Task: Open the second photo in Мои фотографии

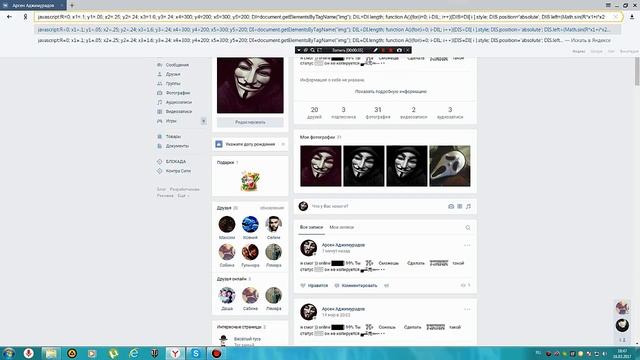Action: 364,166
